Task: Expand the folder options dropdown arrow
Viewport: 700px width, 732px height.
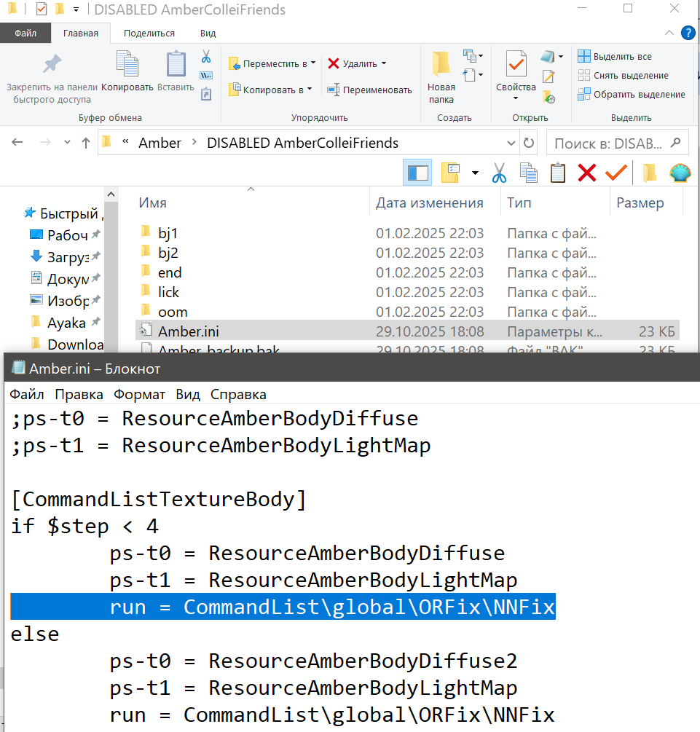Action: (475, 173)
